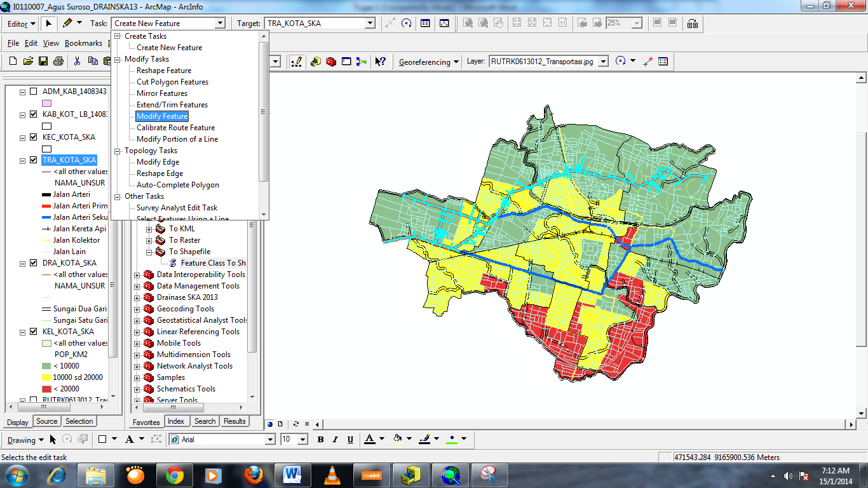868x488 pixels.
Task: Uncheck the TRA_KOTA_SKA layer visibility
Action: click(x=34, y=160)
